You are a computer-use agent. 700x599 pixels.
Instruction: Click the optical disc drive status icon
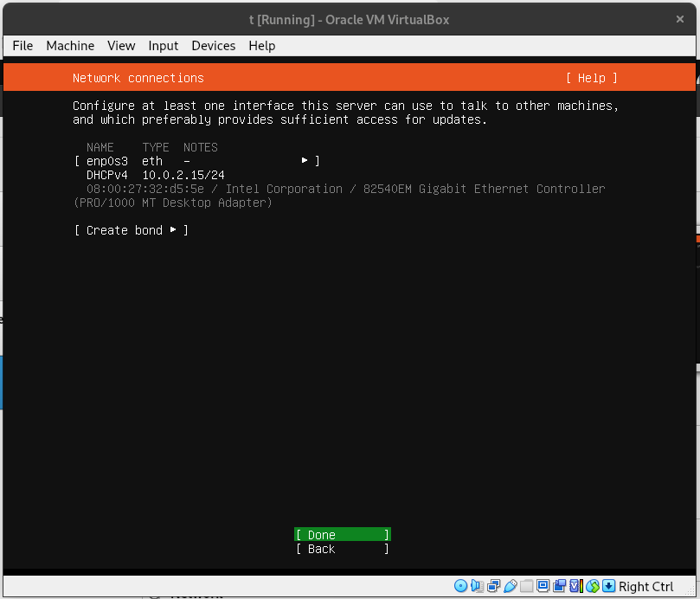(x=460, y=586)
